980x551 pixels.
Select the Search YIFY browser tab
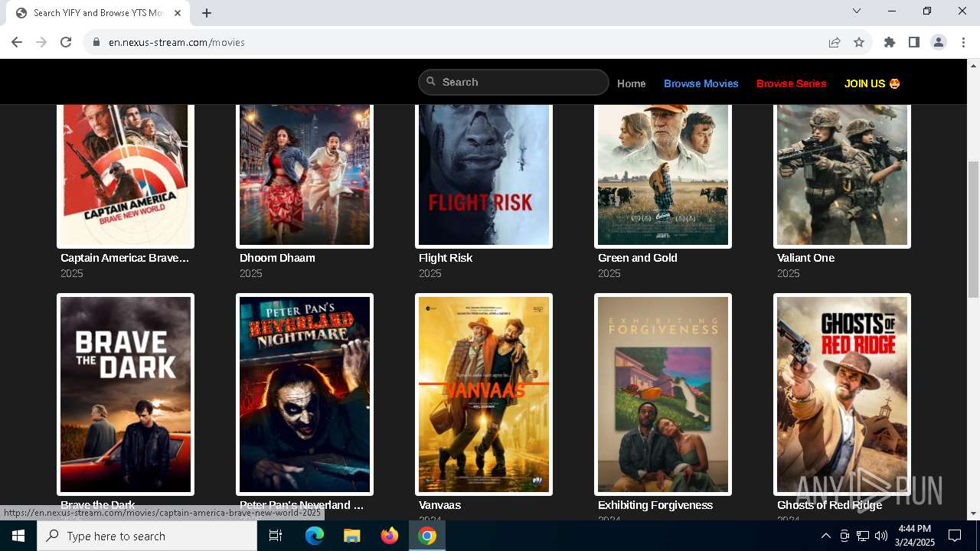pos(98,13)
